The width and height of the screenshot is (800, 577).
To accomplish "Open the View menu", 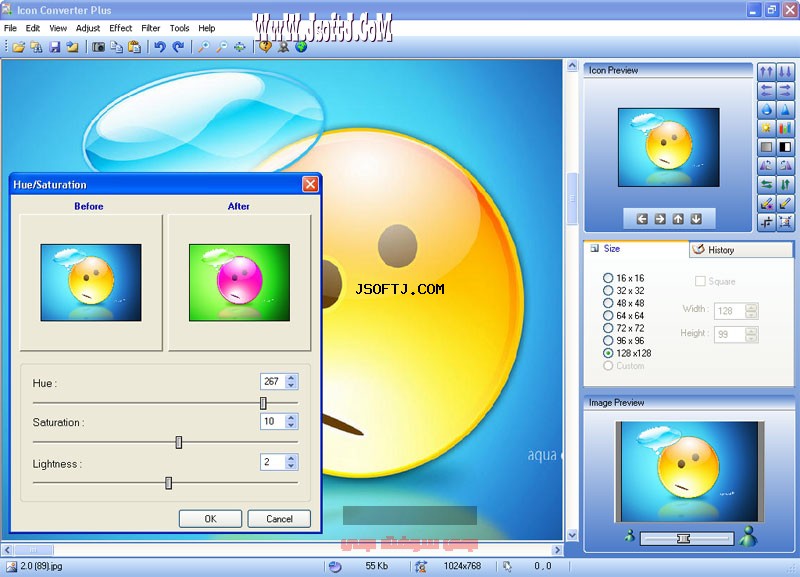I will pyautogui.click(x=58, y=28).
